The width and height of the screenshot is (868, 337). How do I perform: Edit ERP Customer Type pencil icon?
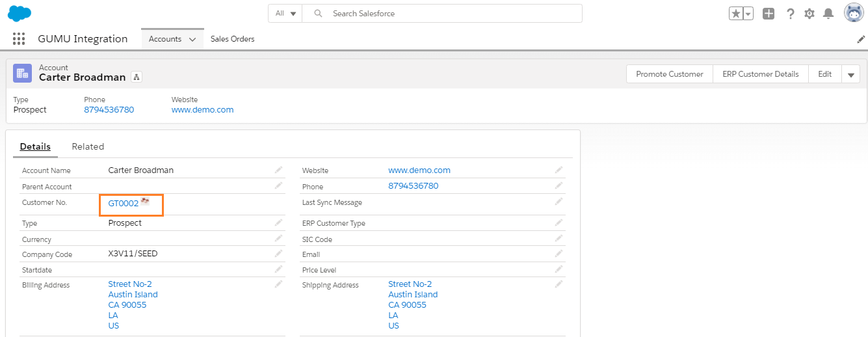coord(559,222)
